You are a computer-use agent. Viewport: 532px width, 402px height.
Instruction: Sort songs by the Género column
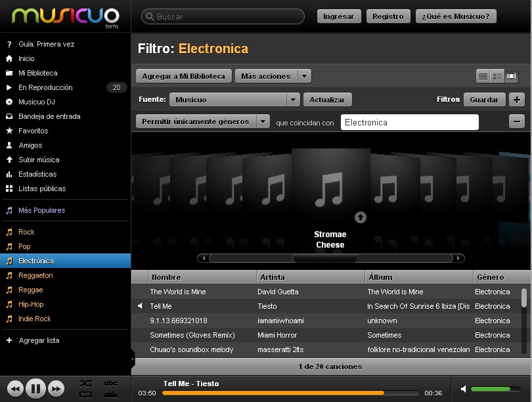coord(502,277)
